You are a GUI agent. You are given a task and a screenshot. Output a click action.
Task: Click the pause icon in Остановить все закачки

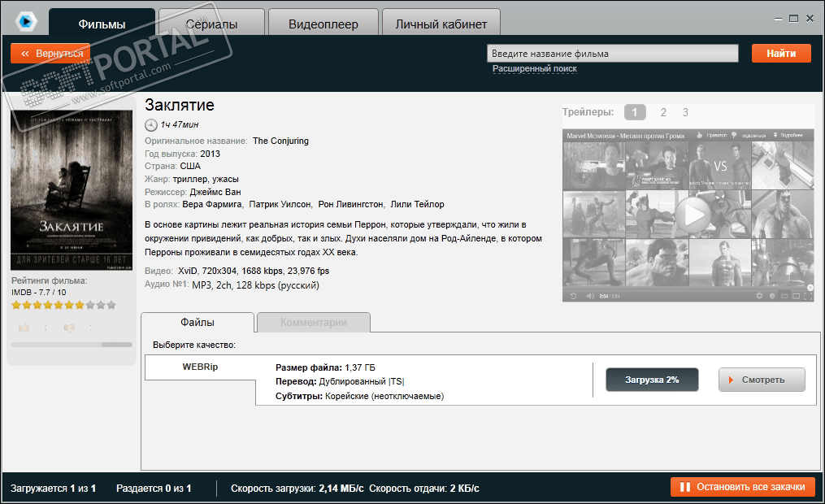(685, 487)
